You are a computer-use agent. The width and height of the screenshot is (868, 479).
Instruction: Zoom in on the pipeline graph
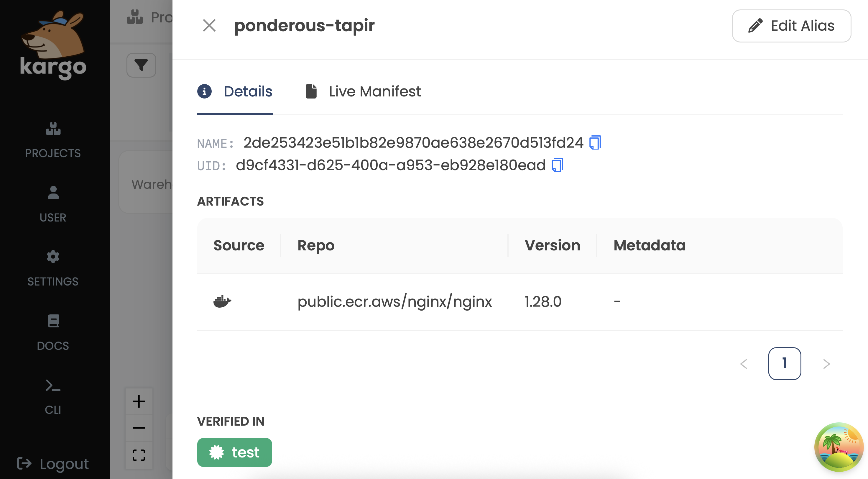tap(139, 401)
